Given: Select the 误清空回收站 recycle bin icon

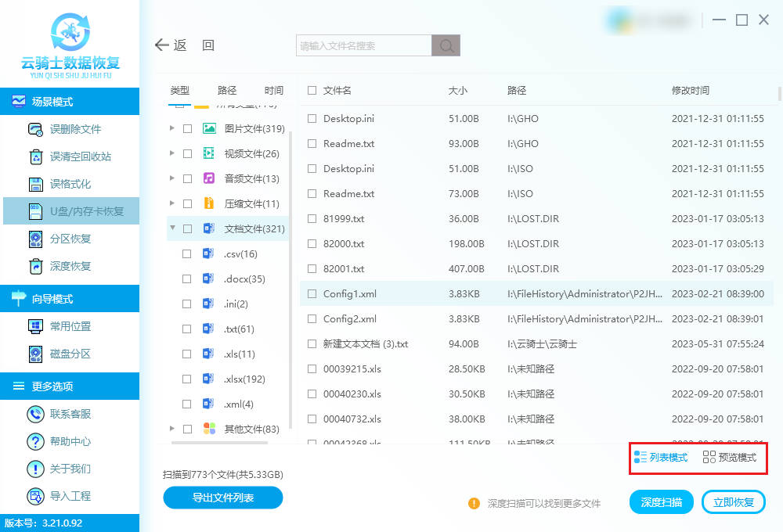Looking at the screenshot, I should point(36,156).
